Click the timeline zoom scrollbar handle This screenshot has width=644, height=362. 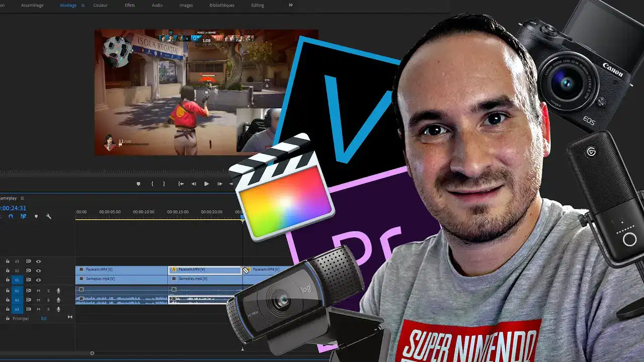(x=92, y=353)
